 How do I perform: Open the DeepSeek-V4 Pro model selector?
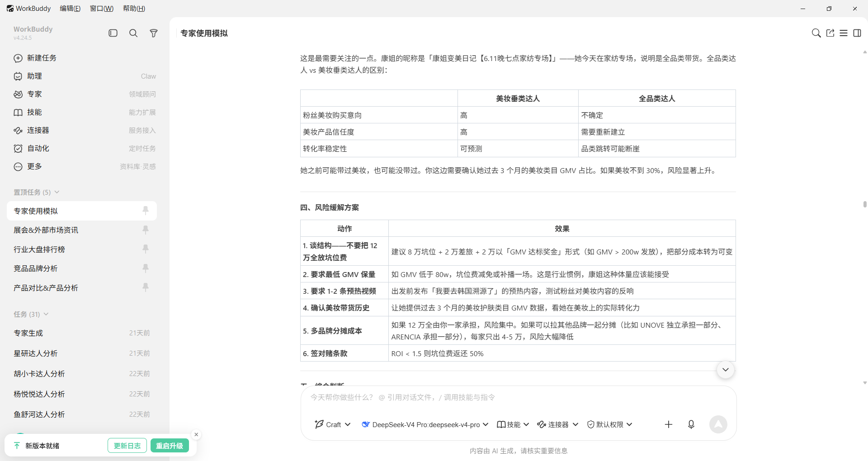(425, 424)
